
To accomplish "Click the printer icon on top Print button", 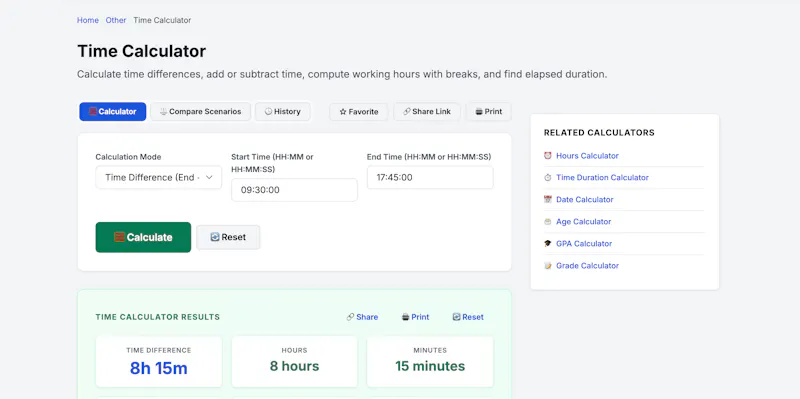I will point(479,112).
